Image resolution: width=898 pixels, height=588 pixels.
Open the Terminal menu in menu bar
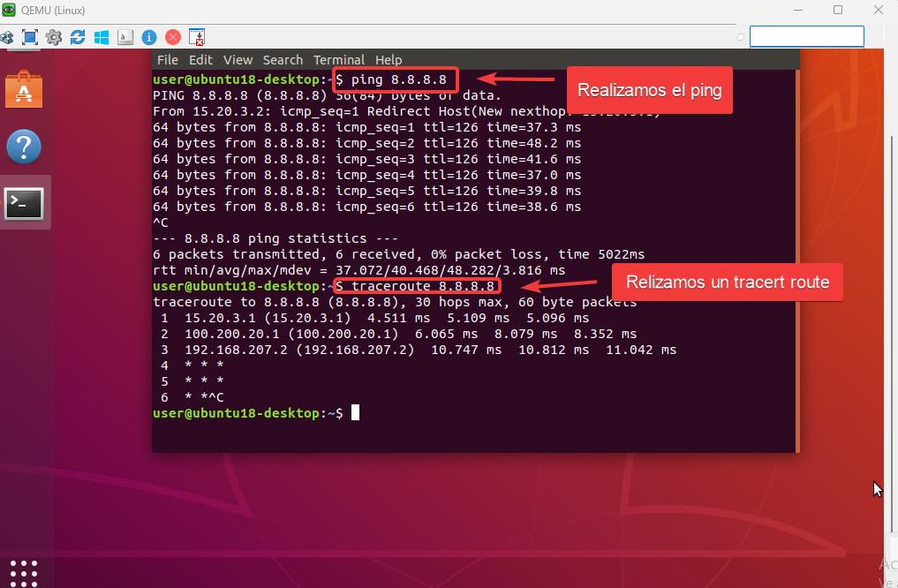(x=339, y=60)
